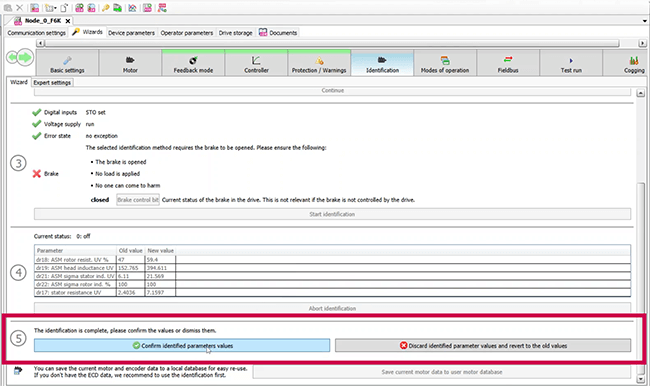Screen dimensions: 650x386
Task: Open the Feedback mode wizard step
Action: click(193, 63)
